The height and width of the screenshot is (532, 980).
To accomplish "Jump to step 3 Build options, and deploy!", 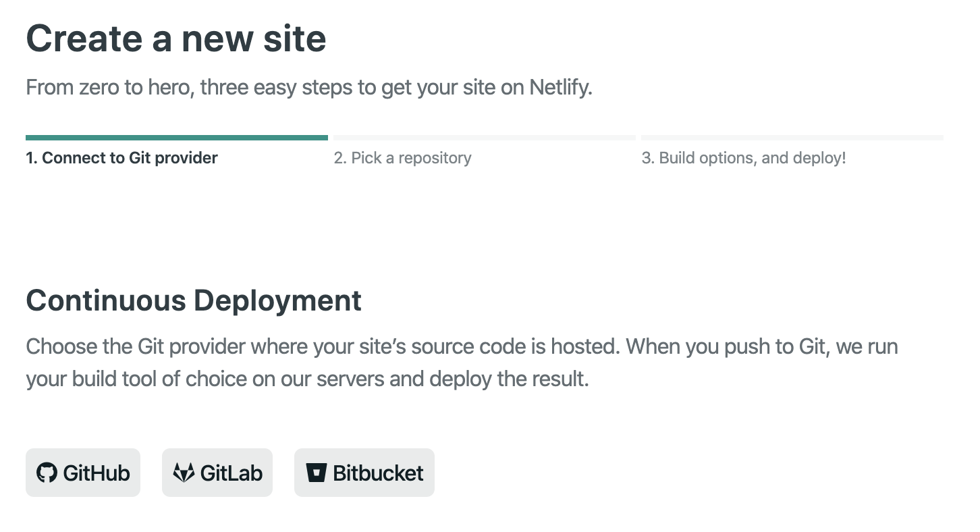I will point(744,158).
